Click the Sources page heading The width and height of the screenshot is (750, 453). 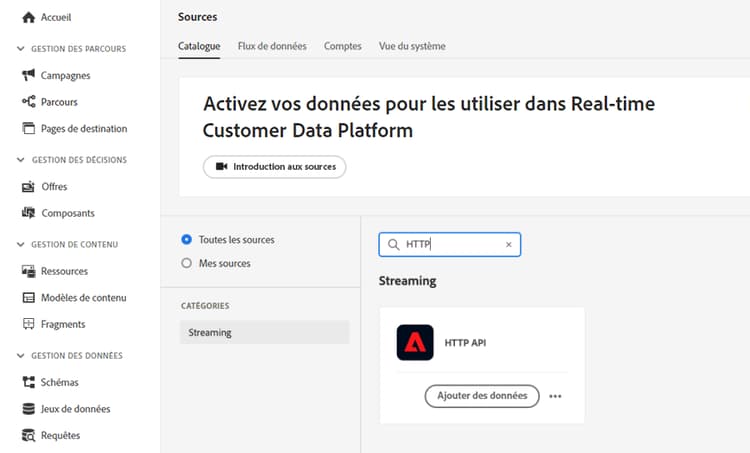pyautogui.click(x=198, y=17)
